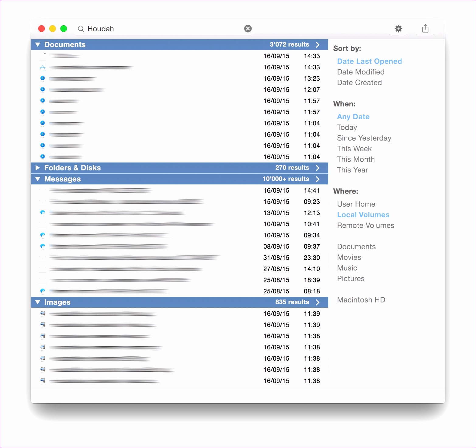Limit results to This Month
The height and width of the screenshot is (448, 476).
tap(356, 159)
